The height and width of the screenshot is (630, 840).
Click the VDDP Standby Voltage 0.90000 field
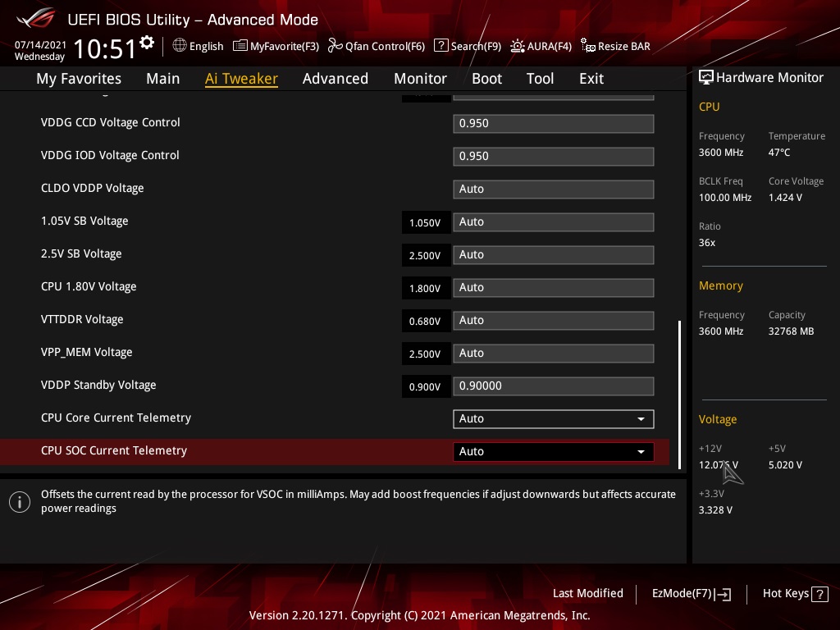click(x=554, y=386)
